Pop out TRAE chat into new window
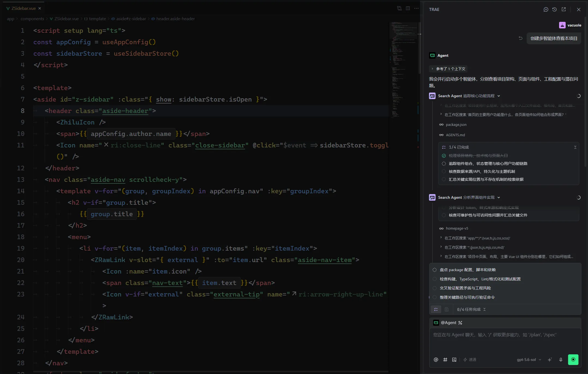588x374 pixels. point(564,9)
